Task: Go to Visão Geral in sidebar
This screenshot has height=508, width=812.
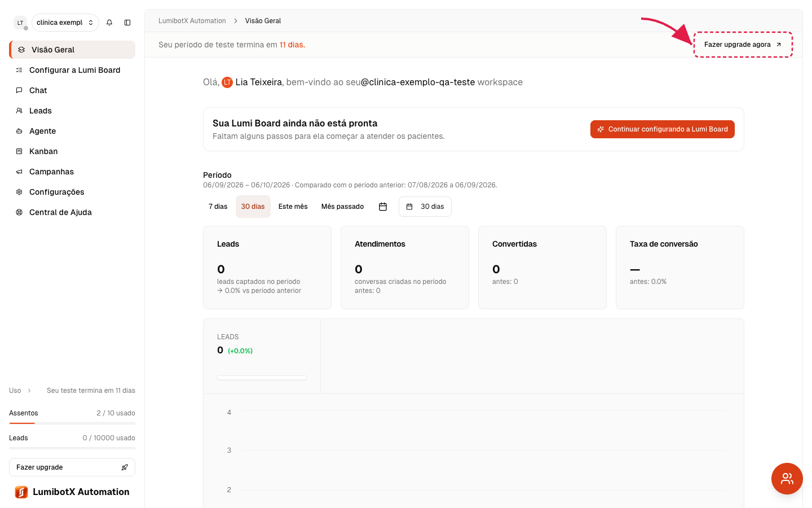Action: pyautogui.click(x=72, y=50)
